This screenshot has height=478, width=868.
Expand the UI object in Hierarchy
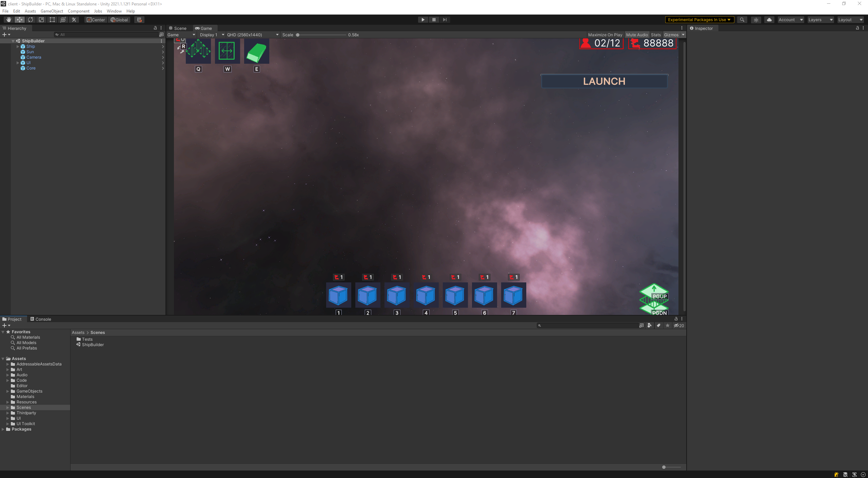tap(18, 63)
